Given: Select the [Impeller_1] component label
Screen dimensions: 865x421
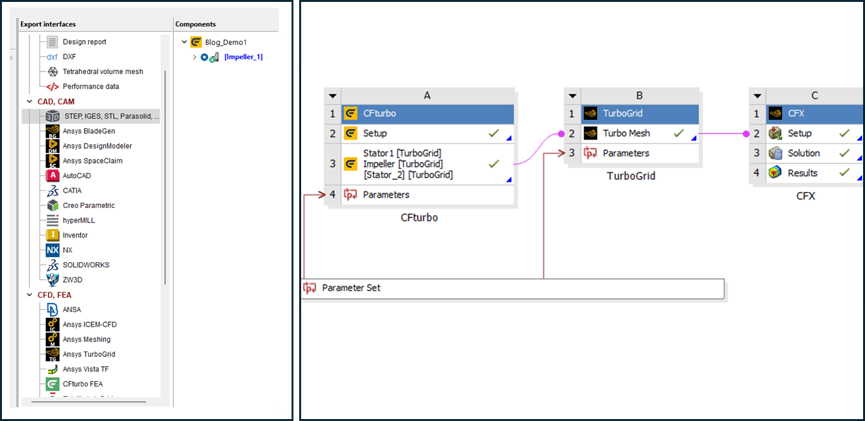Looking at the screenshot, I should click(x=244, y=57).
